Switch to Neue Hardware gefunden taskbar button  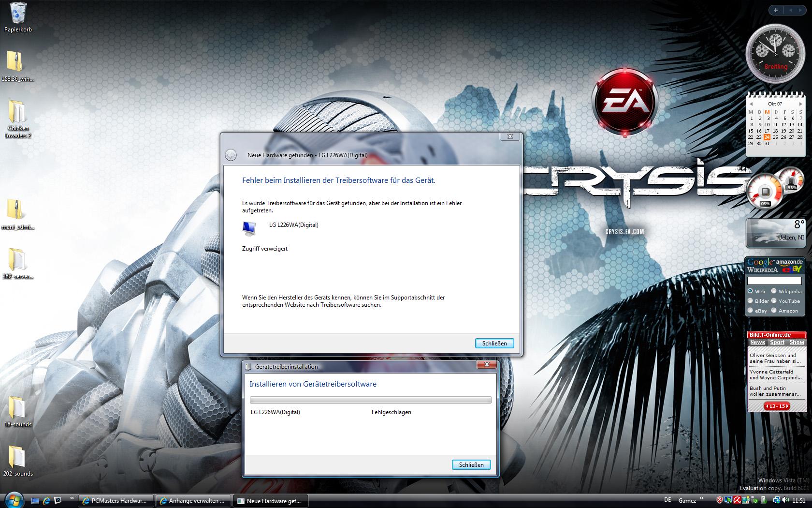[x=271, y=501]
